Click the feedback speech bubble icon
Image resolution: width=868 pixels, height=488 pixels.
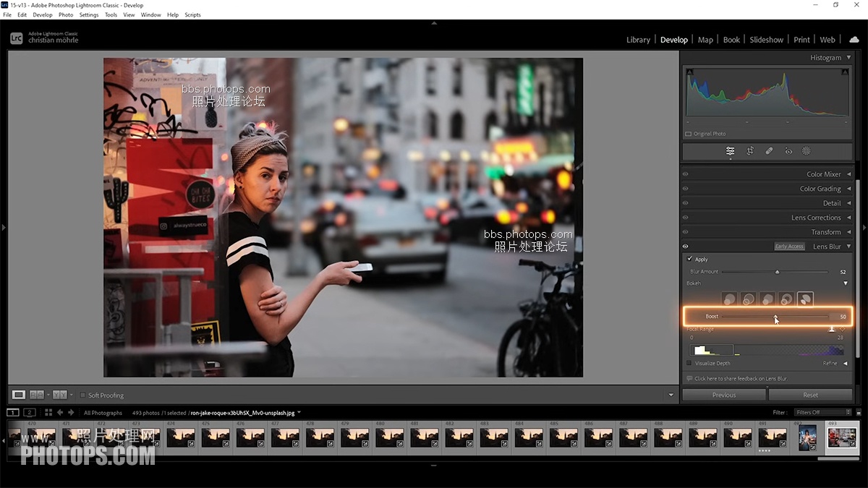(x=689, y=378)
